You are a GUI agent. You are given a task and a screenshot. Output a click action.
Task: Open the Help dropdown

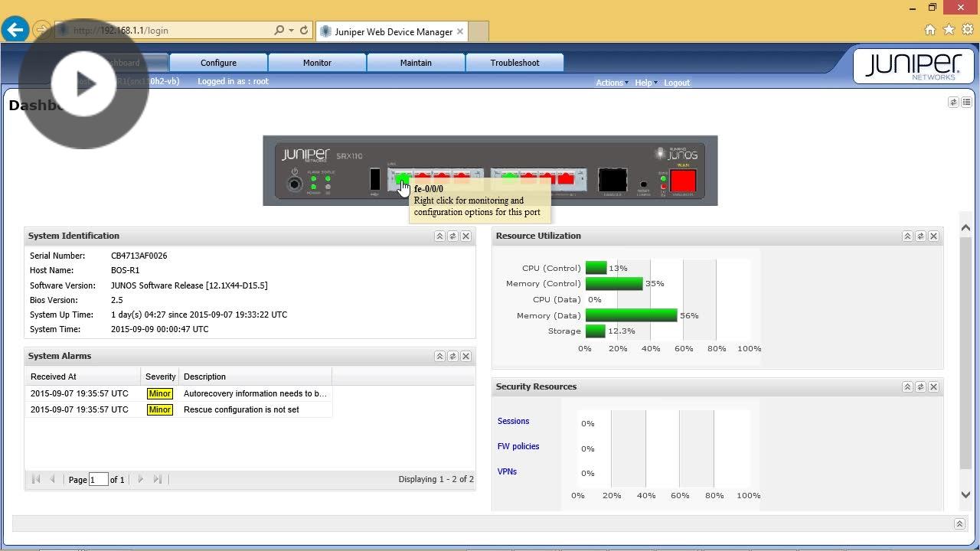click(x=643, y=82)
